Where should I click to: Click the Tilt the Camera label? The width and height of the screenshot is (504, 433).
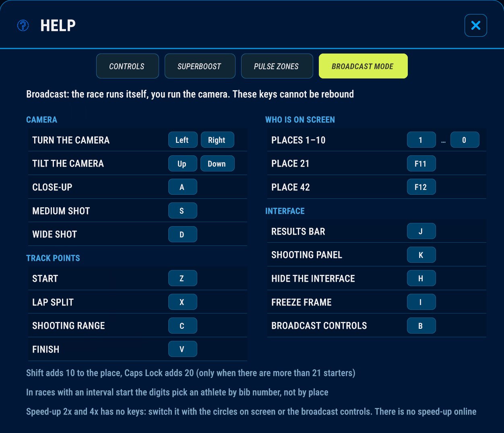[68, 163]
